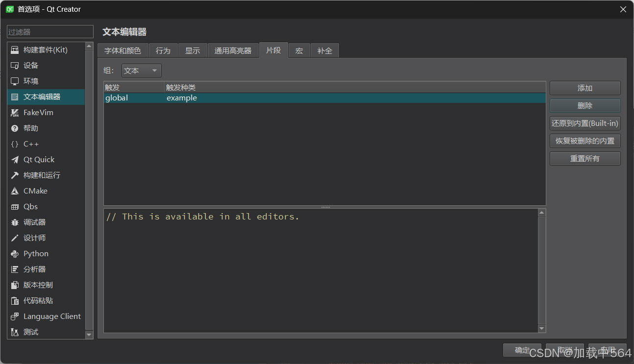
Task: Switch to the 补全 completion tab
Action: tap(324, 50)
